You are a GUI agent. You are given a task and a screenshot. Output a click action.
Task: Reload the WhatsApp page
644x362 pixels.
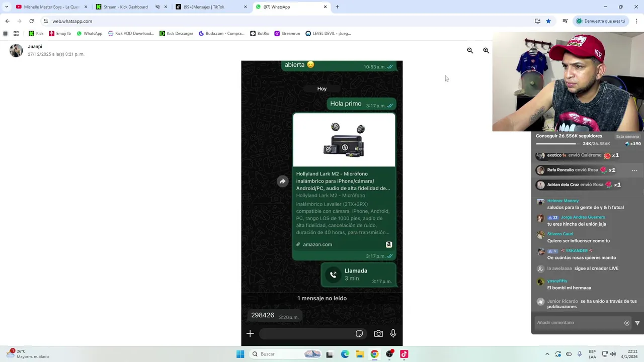click(x=31, y=21)
